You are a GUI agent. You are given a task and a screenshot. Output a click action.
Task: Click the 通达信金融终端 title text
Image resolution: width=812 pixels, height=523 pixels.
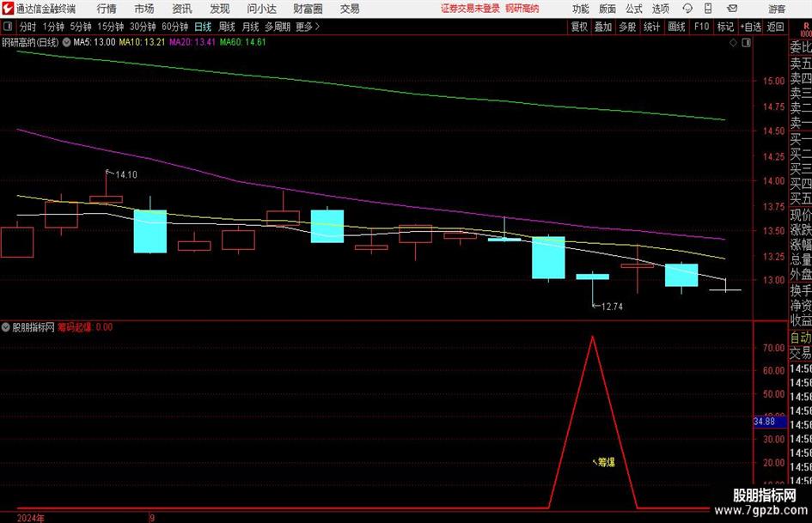46,9
